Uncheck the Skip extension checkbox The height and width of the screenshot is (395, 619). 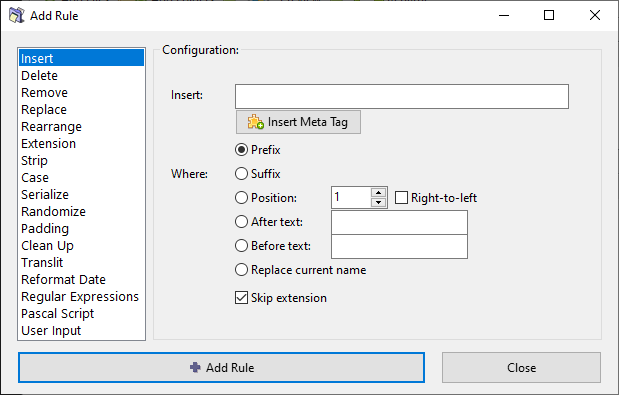click(241, 298)
